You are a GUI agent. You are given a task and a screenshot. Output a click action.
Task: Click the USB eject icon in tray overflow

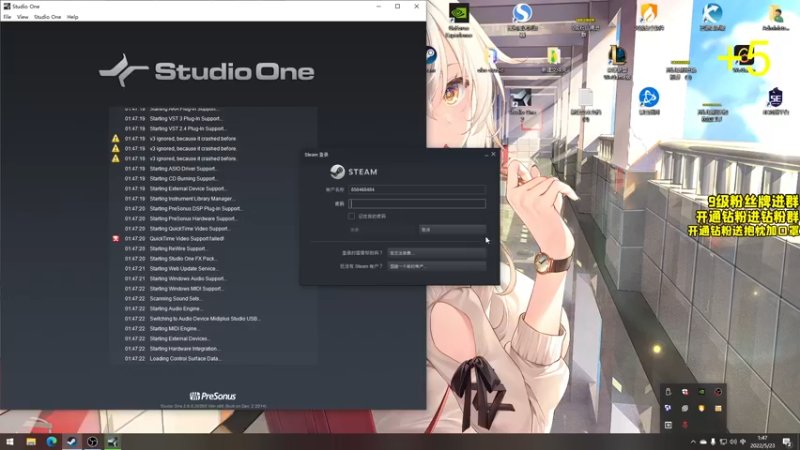(x=668, y=392)
